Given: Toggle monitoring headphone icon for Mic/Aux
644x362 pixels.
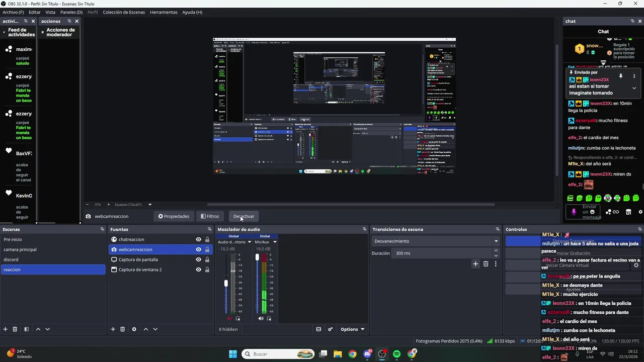Looking at the screenshot, I should point(269,318).
